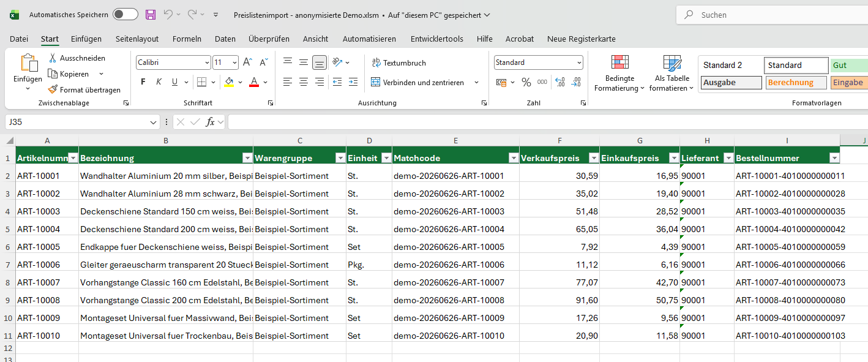
Task: Expand Verbinden und zentrieren options arrow
Action: point(476,82)
